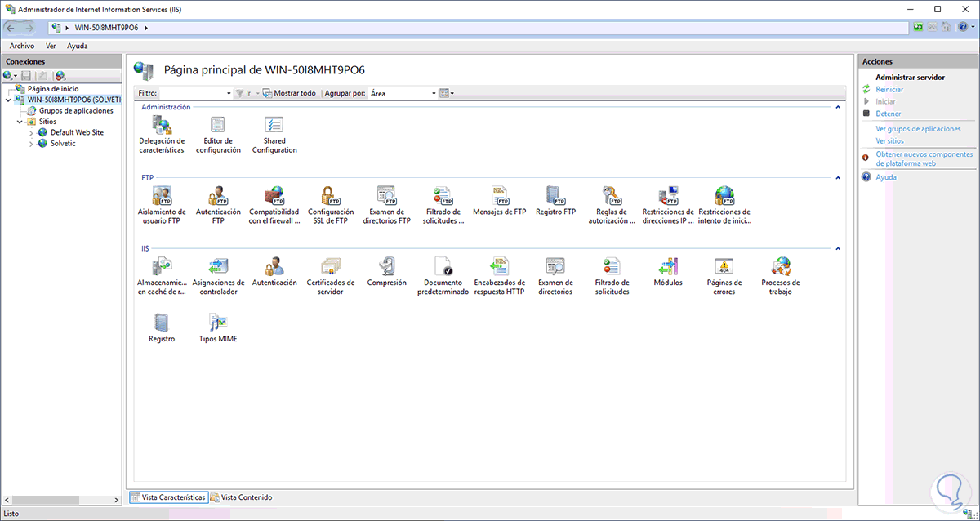Screen dimensions: 980x521
Task: Open the Filtro dropdown arrow
Action: [x=229, y=94]
